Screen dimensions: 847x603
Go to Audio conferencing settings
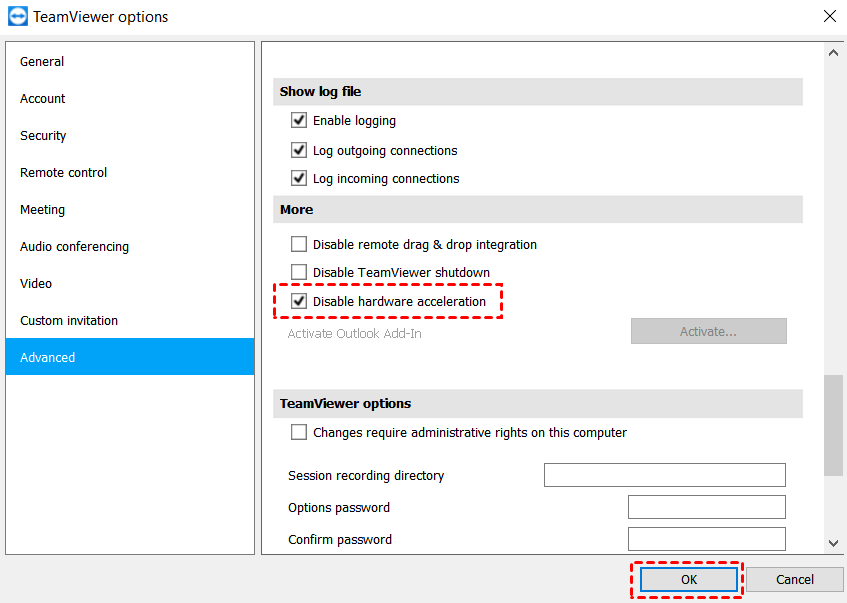pos(130,246)
